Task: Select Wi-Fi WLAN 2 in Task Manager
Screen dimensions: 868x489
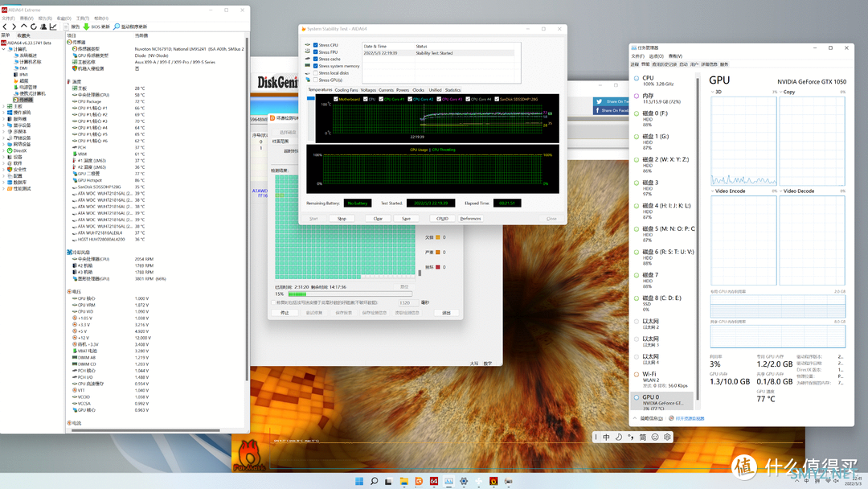Action: [663, 380]
